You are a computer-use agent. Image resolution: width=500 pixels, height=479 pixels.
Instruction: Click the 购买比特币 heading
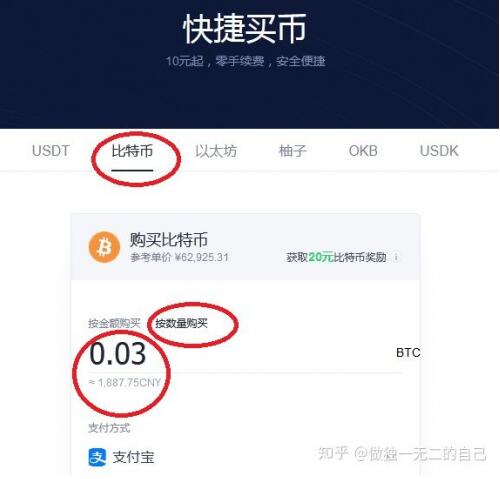click(x=169, y=239)
